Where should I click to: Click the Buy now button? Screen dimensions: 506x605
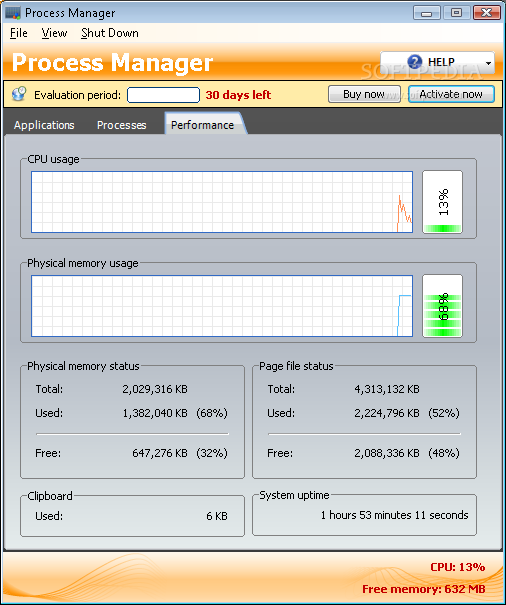(364, 94)
